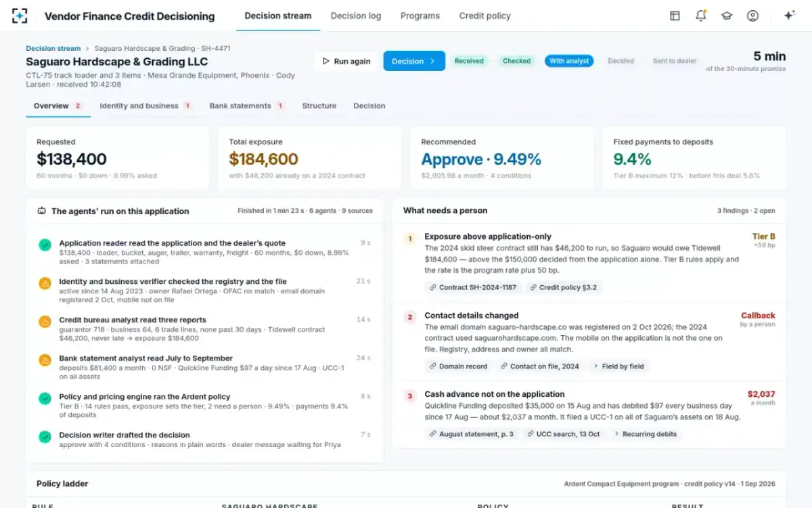
Task: Click Decision stream breadcrumb link
Action: (x=53, y=48)
